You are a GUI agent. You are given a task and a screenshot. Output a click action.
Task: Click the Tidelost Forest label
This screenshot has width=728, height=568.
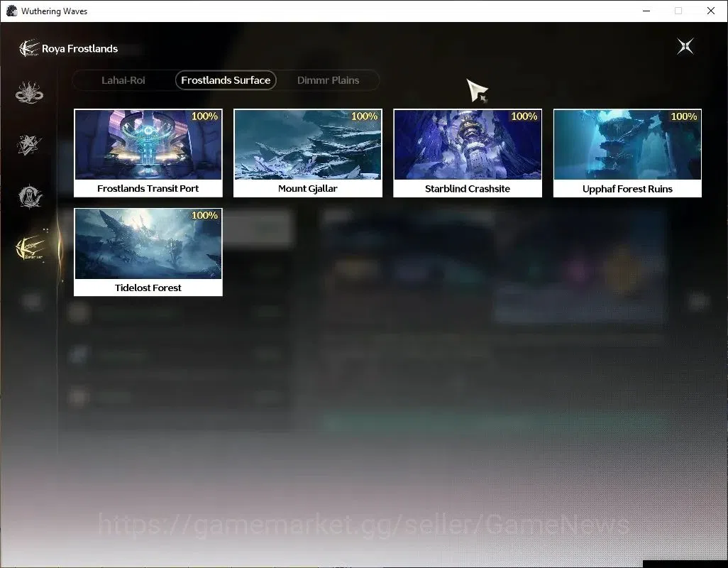point(148,288)
